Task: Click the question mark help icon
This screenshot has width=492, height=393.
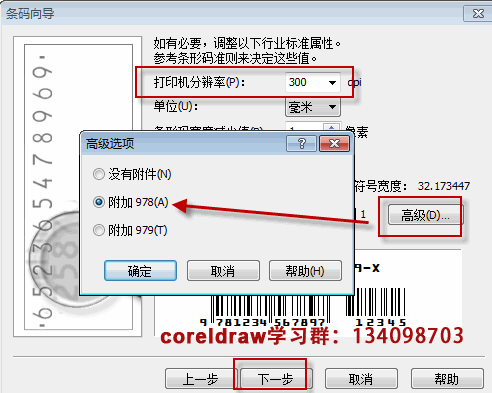Action: 301,144
